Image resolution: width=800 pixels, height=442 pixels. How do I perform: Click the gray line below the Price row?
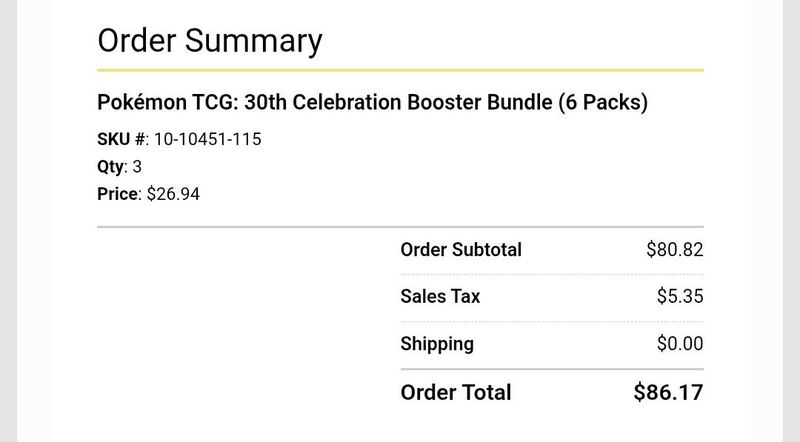[401, 227]
